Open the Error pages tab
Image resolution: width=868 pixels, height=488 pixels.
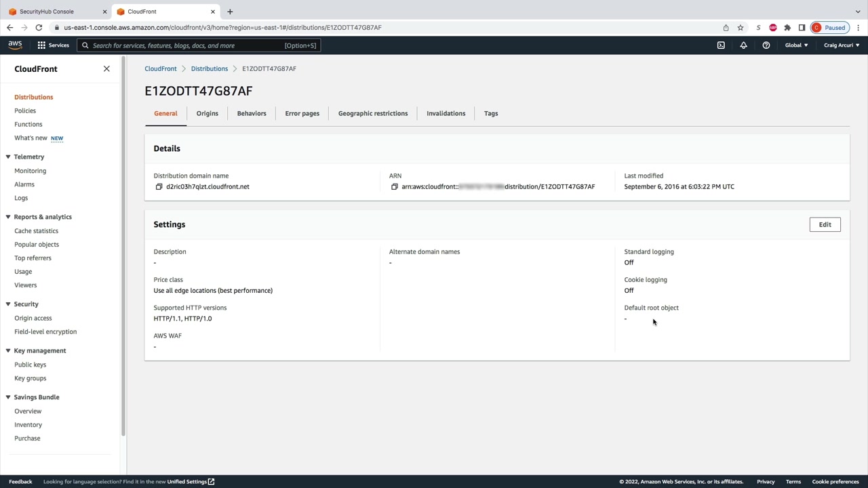pyautogui.click(x=302, y=114)
